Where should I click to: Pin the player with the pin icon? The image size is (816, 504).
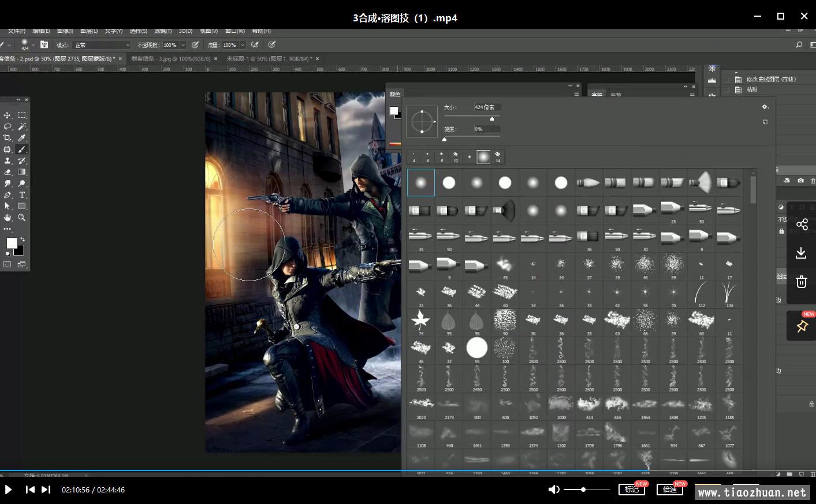tap(802, 326)
